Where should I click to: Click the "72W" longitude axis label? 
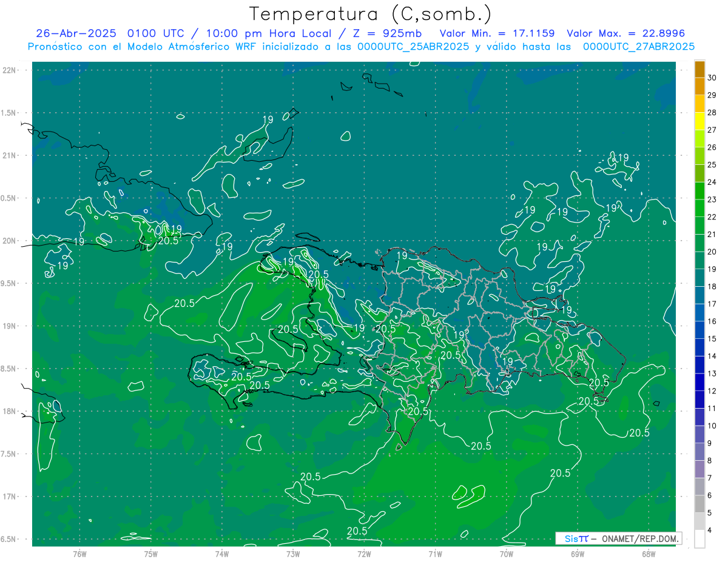click(364, 554)
